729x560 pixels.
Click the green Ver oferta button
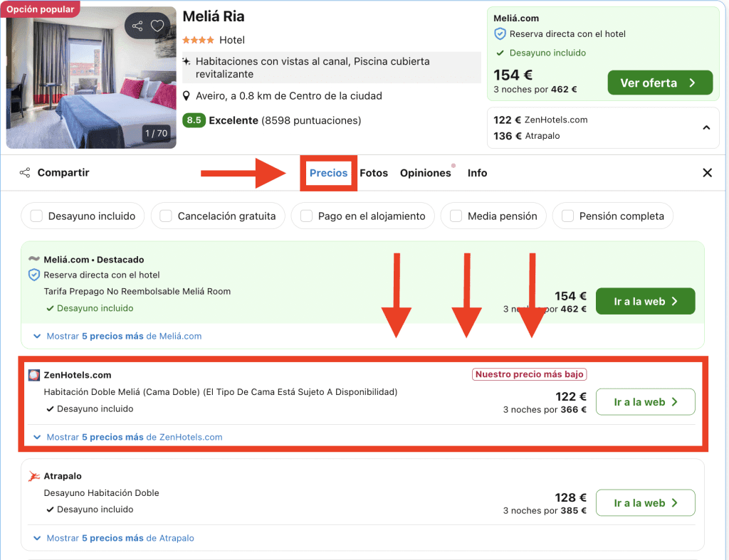pyautogui.click(x=659, y=83)
